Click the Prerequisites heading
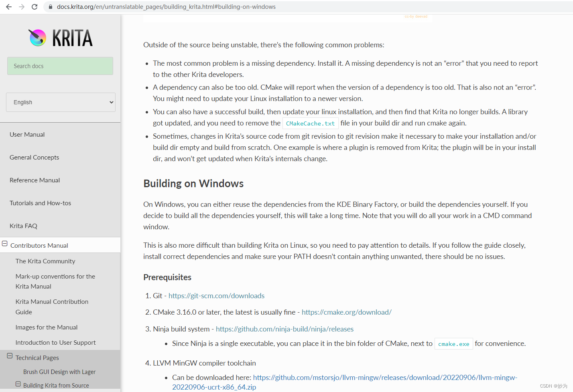The height and width of the screenshot is (392, 573). pos(167,277)
